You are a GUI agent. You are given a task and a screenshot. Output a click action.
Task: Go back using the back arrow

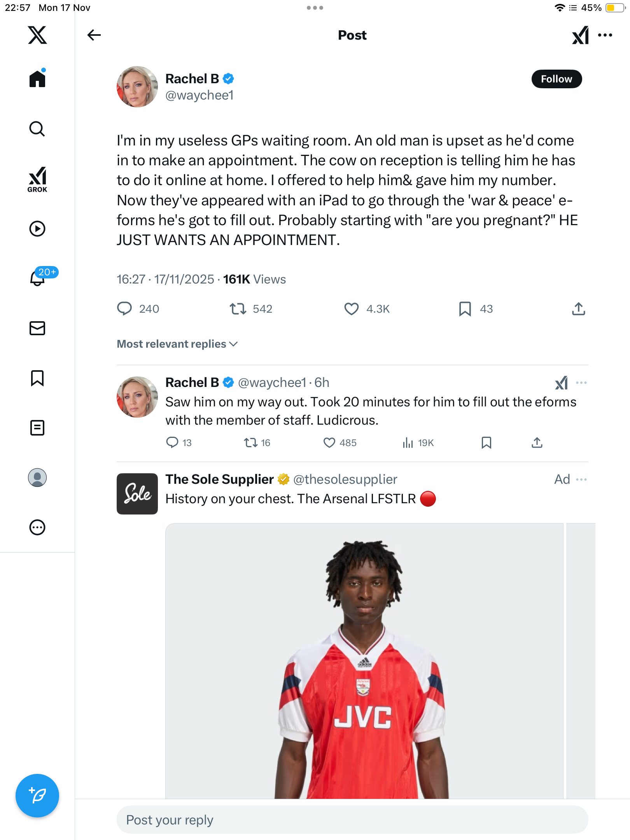click(x=94, y=35)
